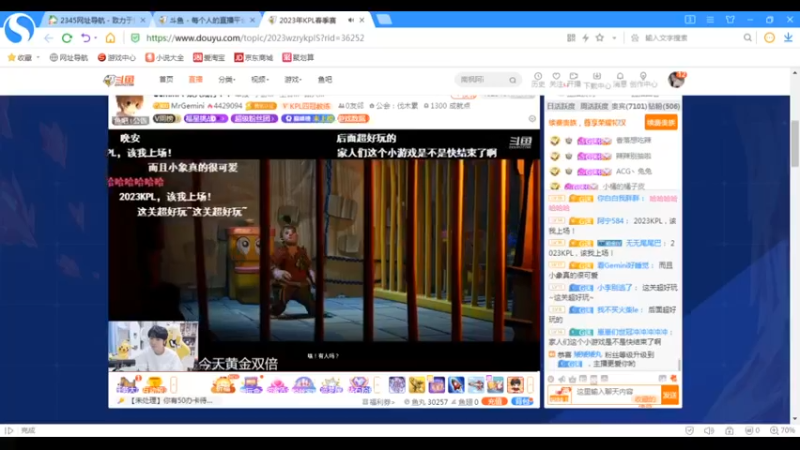Image resolution: width=800 pixels, height=450 pixels.
Task: Mute the 2023年KPL春季赛 tab audio icon
Action: point(351,20)
